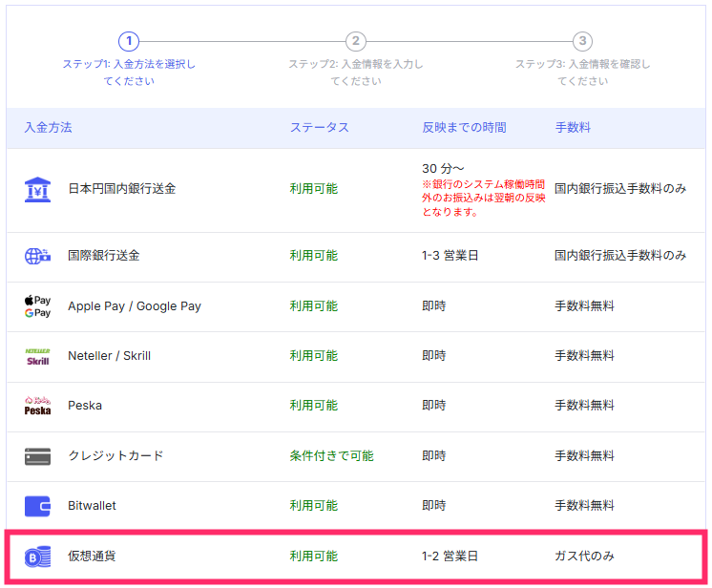This screenshot has width=712, height=588.
Task: Click ガス代のみ fee text
Action: (x=584, y=556)
